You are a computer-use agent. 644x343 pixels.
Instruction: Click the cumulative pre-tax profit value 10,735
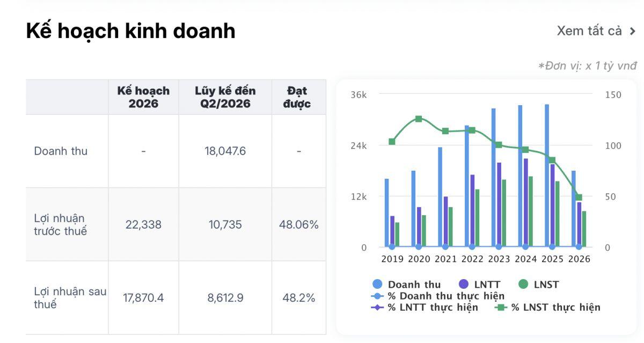click(x=225, y=224)
